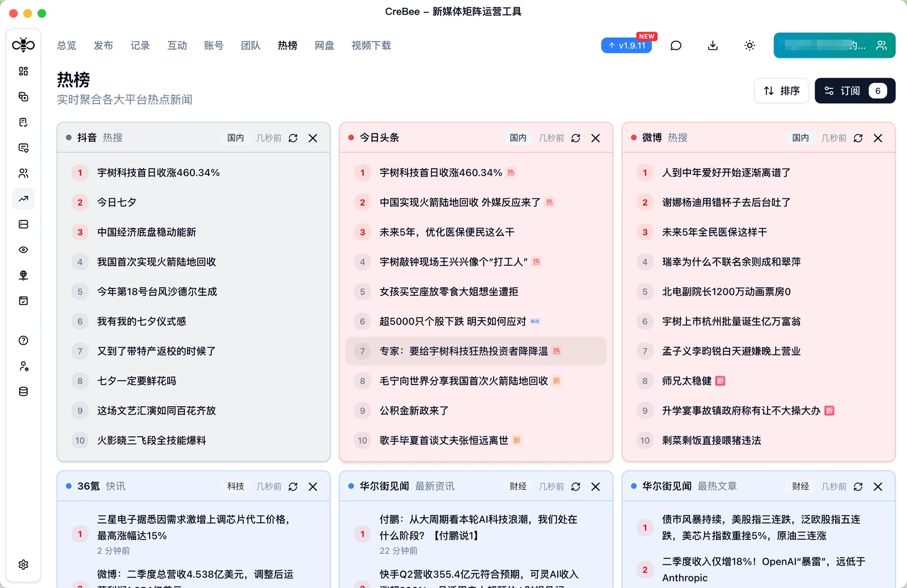Open 抖音 item 火影晓三飞段全技能爆料
Image resolution: width=907 pixels, height=588 pixels.
[193, 440]
